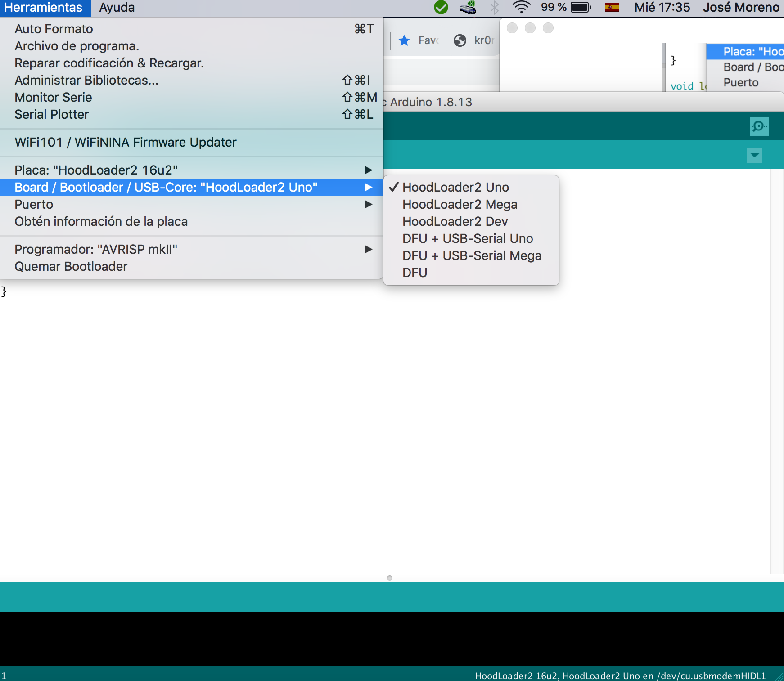
Task: Click the globe icon next to kr0r
Action: coord(460,40)
